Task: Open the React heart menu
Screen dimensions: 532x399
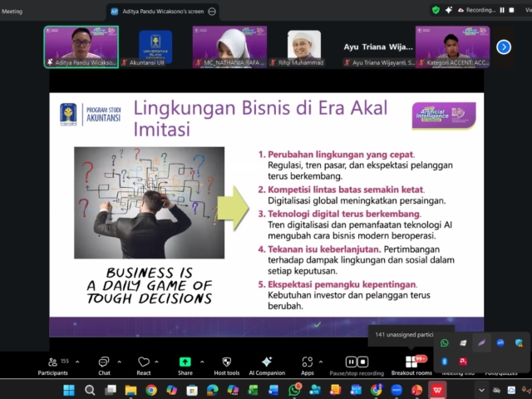Action: pos(144,366)
